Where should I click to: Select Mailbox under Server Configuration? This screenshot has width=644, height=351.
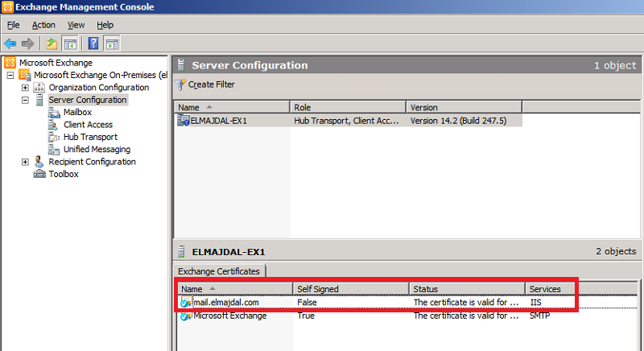[x=77, y=113]
